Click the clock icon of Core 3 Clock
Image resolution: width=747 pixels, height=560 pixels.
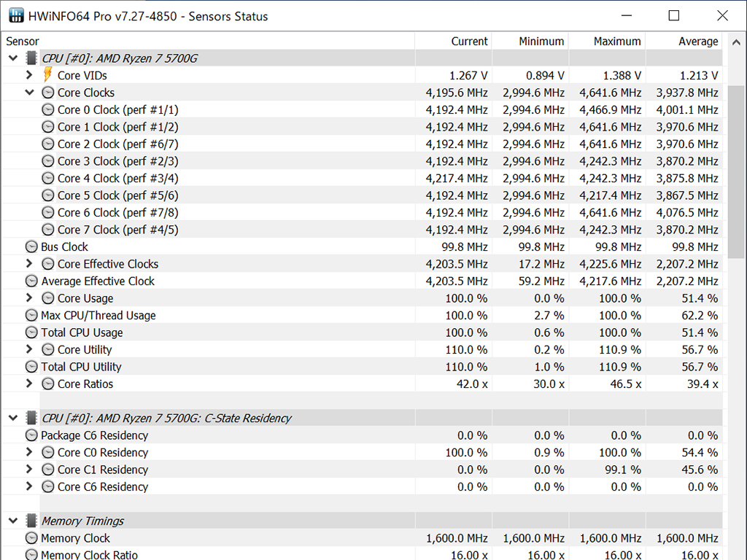pos(47,161)
